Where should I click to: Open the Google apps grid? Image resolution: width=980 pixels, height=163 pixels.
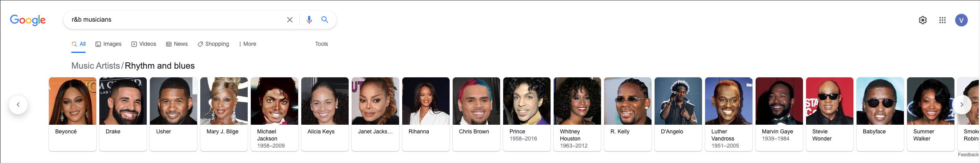point(943,20)
